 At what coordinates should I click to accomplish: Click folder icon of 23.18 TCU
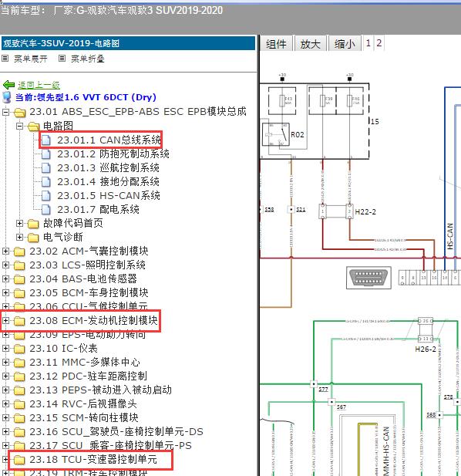(19, 460)
